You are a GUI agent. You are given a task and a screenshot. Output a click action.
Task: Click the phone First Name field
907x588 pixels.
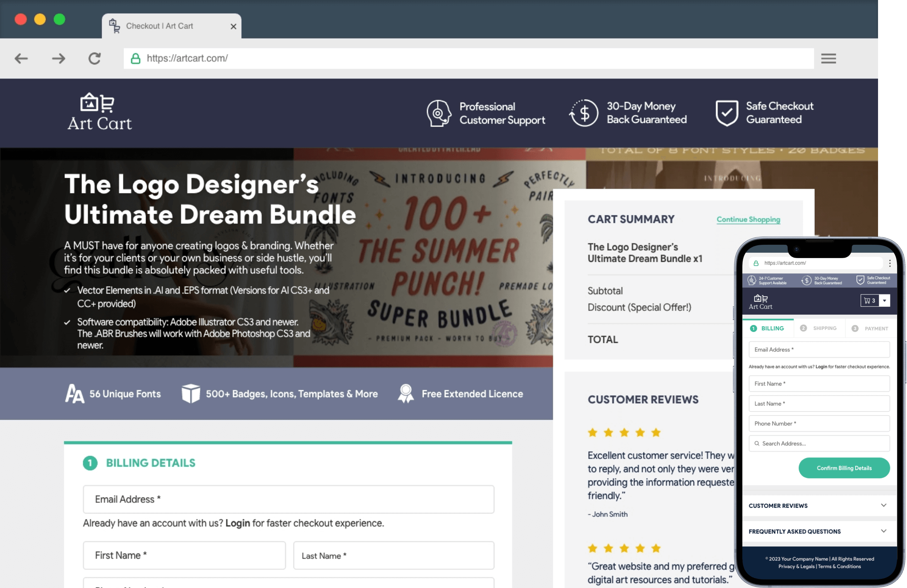(819, 384)
